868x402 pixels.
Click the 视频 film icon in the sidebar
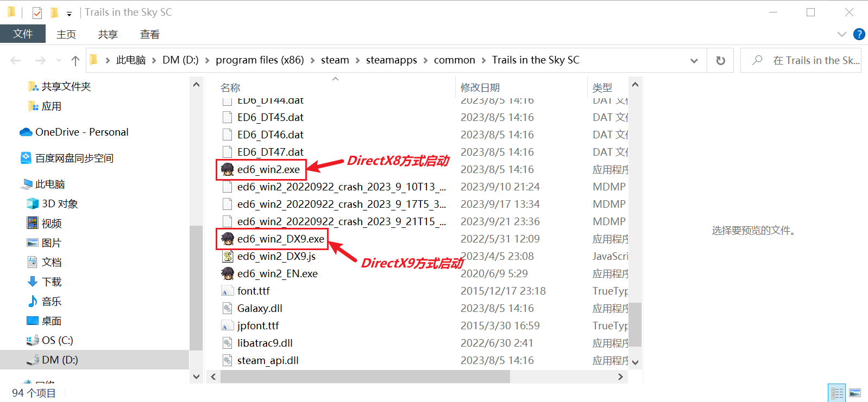[x=33, y=223]
